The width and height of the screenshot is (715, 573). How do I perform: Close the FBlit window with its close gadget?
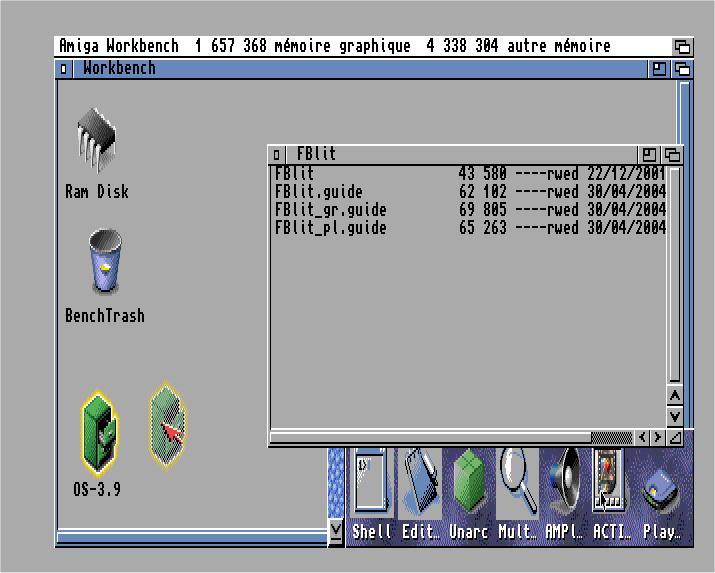click(276, 155)
